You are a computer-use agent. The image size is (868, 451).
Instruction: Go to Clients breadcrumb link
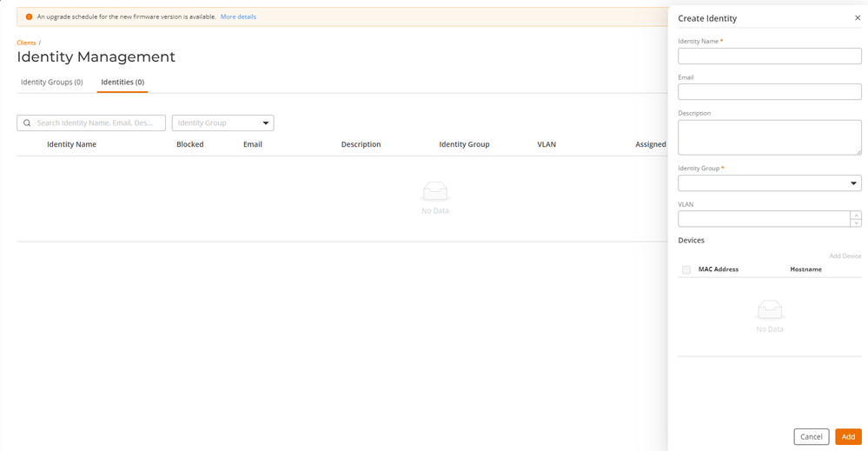26,43
